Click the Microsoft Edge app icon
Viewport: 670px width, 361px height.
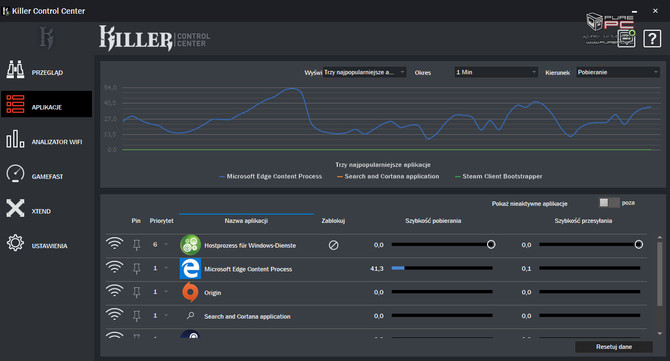click(190, 268)
